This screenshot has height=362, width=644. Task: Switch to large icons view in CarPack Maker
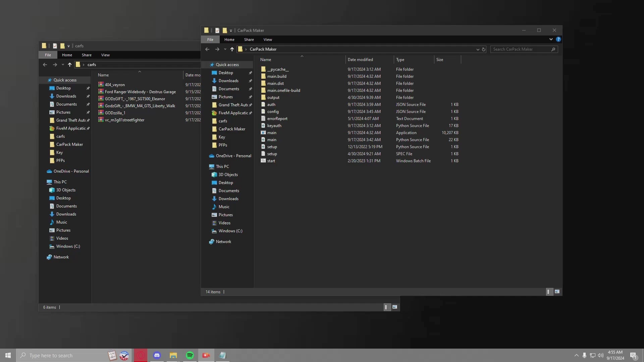(x=557, y=292)
